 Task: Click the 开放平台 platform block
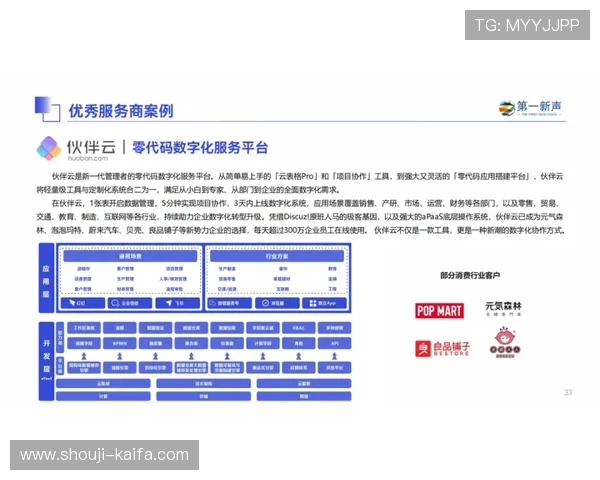334,368
